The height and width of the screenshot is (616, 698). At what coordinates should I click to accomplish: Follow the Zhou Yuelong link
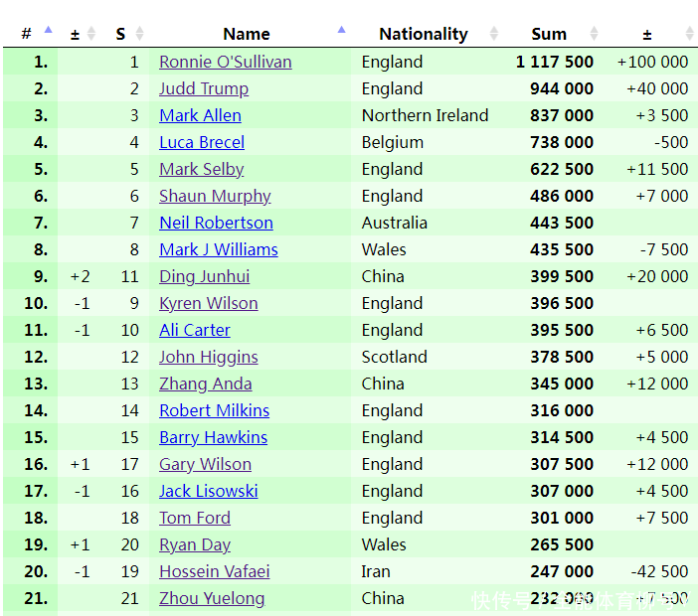(212, 598)
